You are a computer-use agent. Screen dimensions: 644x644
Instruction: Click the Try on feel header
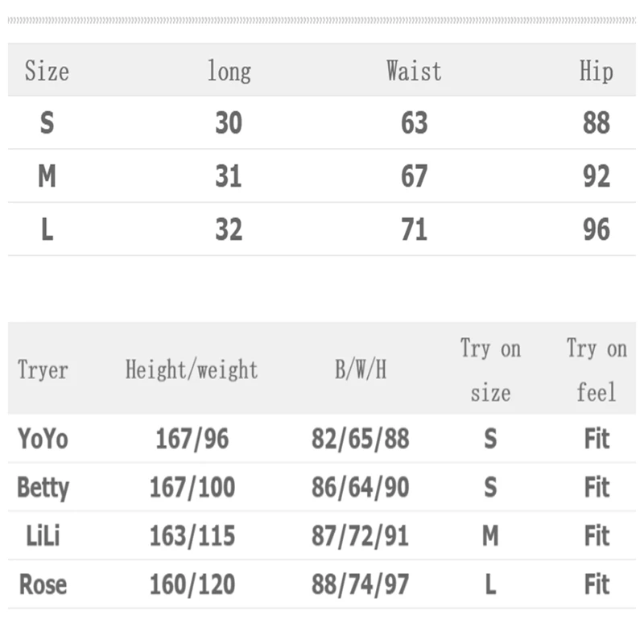point(597,370)
